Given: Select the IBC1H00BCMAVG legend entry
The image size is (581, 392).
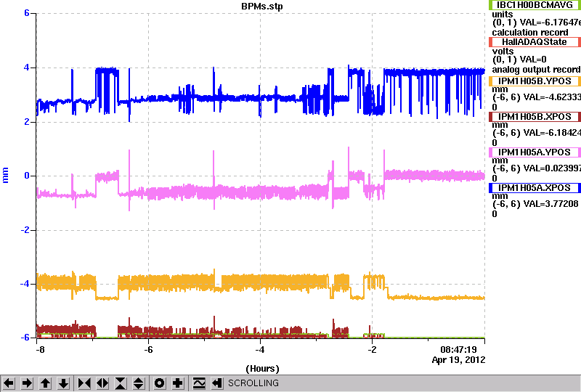Looking at the screenshot, I should click(534, 5).
